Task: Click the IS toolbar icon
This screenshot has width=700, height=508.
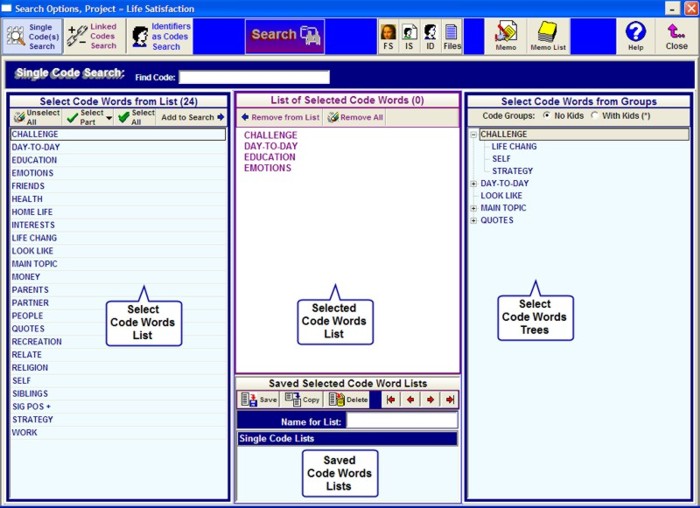Action: pyautogui.click(x=409, y=36)
